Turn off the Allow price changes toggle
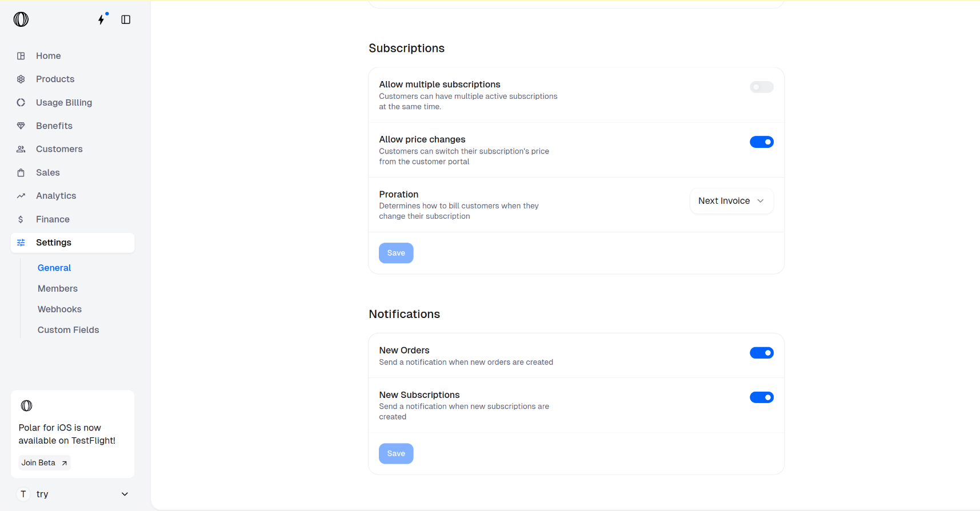Image resolution: width=980 pixels, height=511 pixels. 761,142
